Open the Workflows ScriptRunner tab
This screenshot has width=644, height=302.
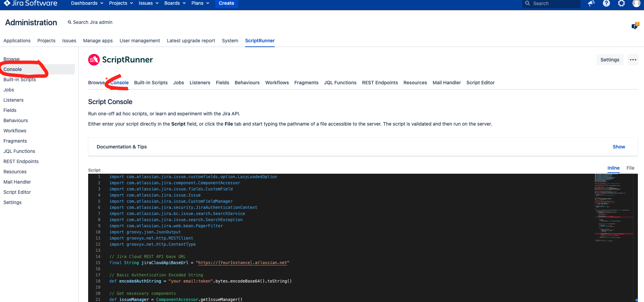277,83
